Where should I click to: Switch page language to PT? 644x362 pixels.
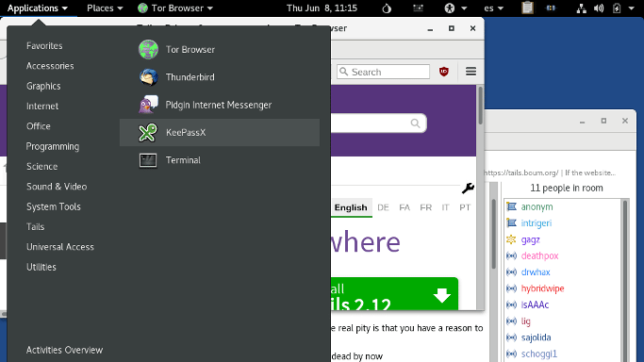click(465, 207)
